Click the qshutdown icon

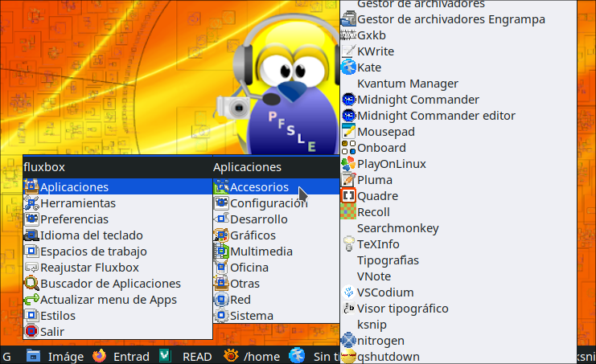point(348,357)
